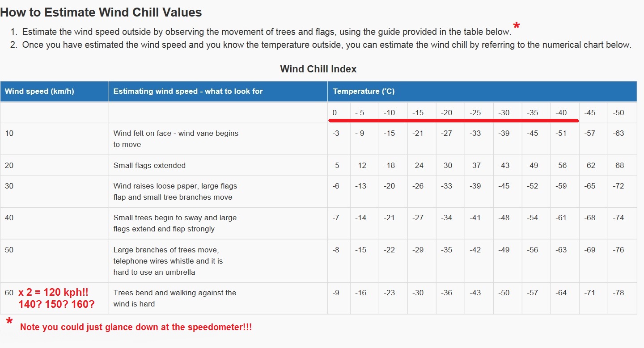Click the 0 temperature column label
Screen dimensions: 644x348
[x=335, y=113]
